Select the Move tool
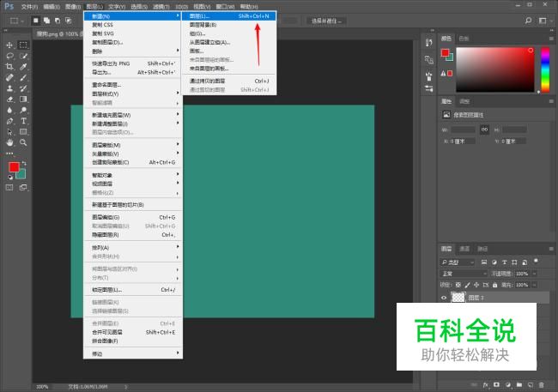This screenshot has height=392, width=558. pos(9,45)
